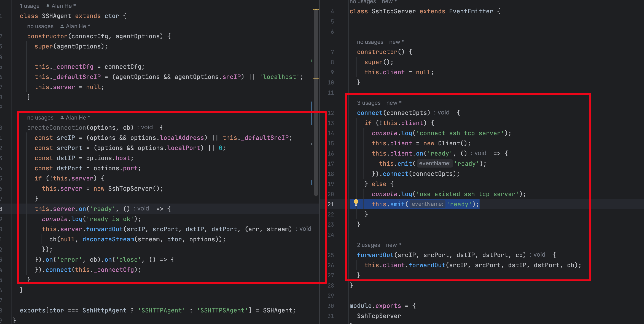Screen dimensions: 644x324
Task: Click the eventName: parameter hint on line 21
Action: coord(427,204)
